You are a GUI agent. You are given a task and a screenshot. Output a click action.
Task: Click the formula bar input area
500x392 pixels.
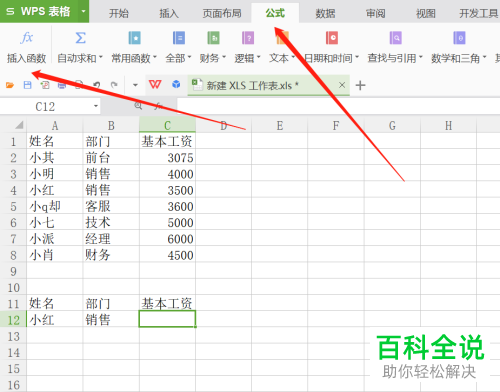[x=338, y=106]
